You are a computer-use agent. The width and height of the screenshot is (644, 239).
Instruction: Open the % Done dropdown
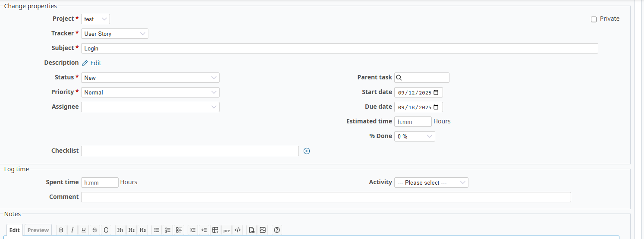pyautogui.click(x=414, y=136)
